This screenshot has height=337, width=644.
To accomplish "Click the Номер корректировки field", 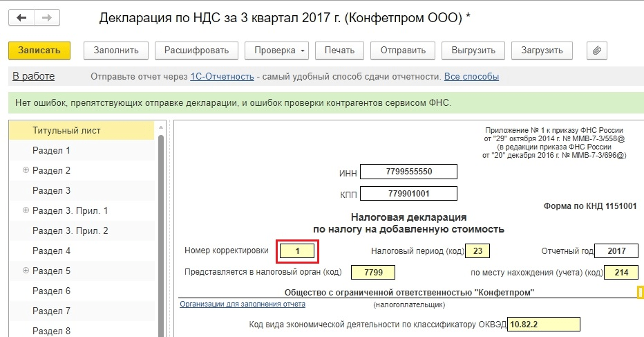I will tap(297, 251).
